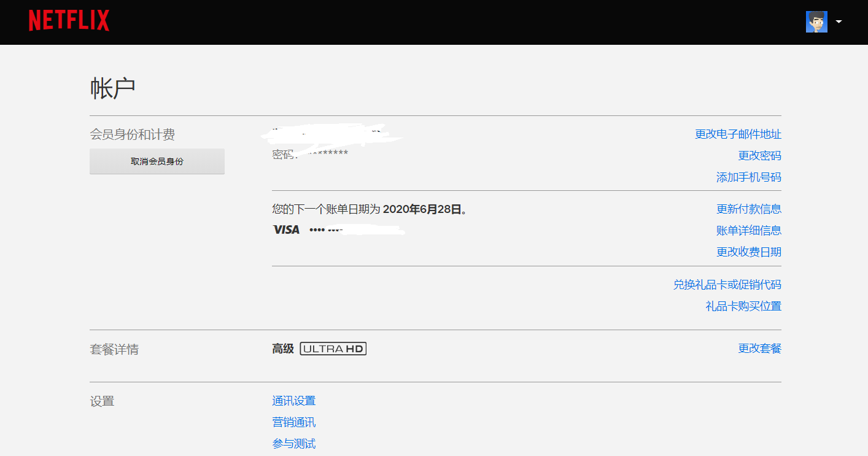The height and width of the screenshot is (456, 868).
Task: Click the 添加手机号码 link
Action: [x=749, y=177]
